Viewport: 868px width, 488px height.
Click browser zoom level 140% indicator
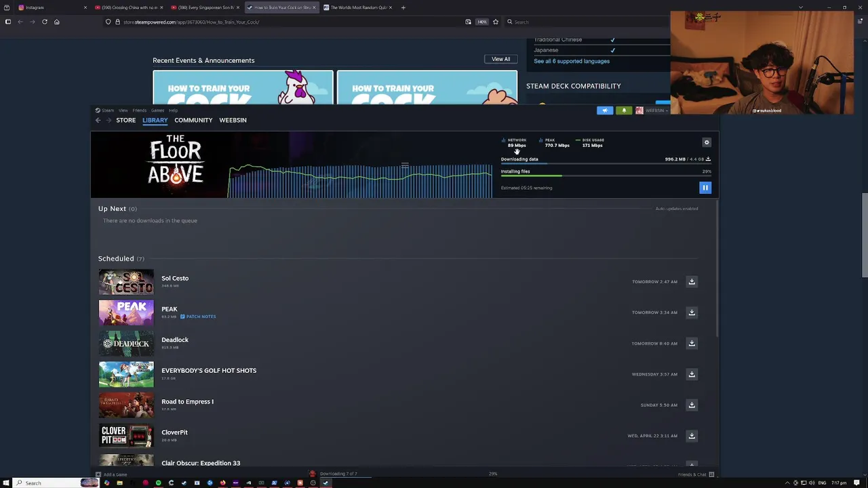(x=482, y=22)
